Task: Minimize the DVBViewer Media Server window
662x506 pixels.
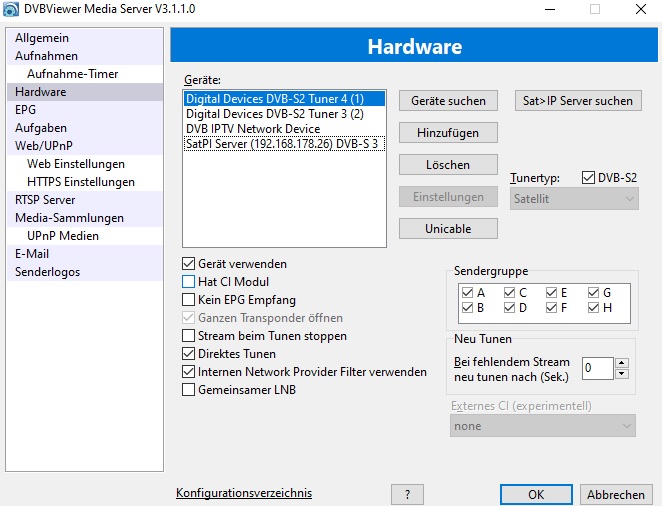Action: click(550, 9)
